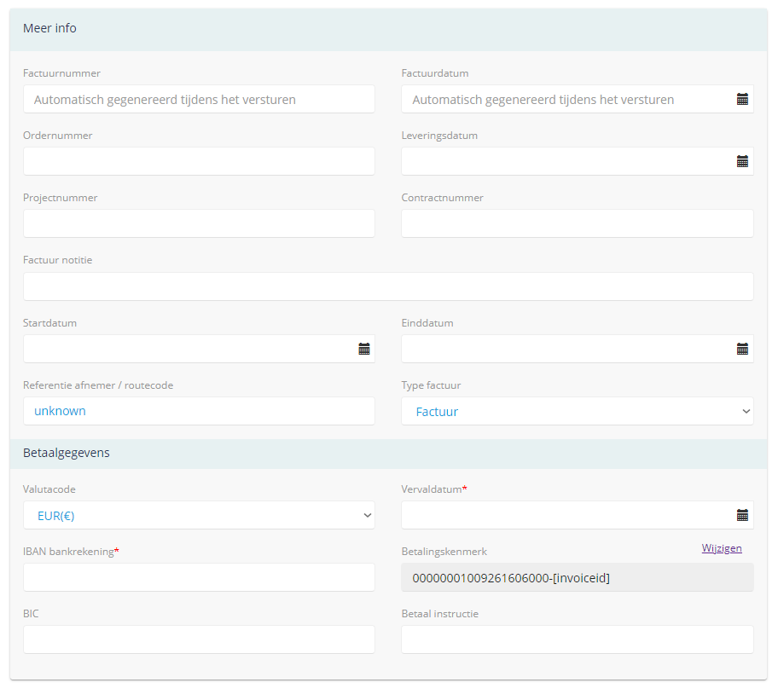778x700 pixels.
Task: Open the Einddatum calendar icon
Action: [x=742, y=349]
